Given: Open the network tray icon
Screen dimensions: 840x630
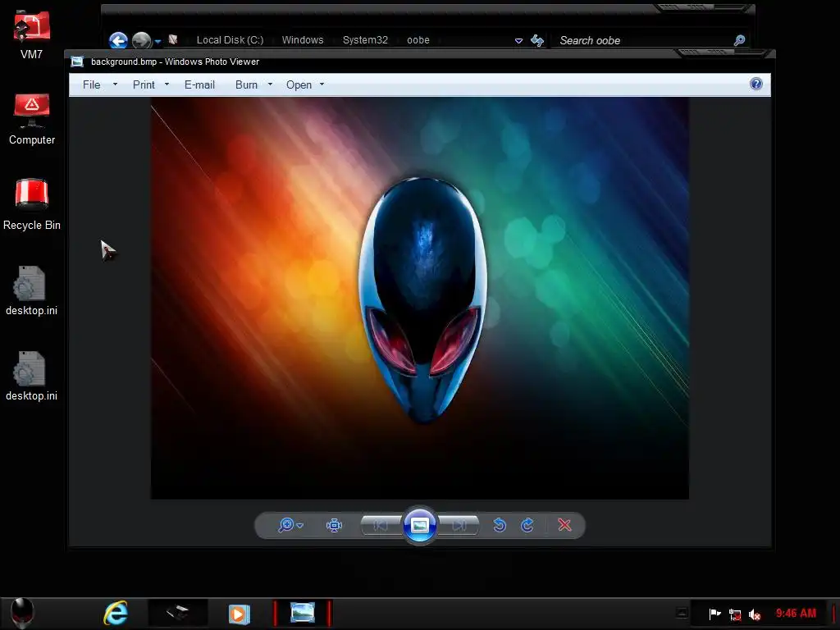Looking at the screenshot, I should [735, 614].
